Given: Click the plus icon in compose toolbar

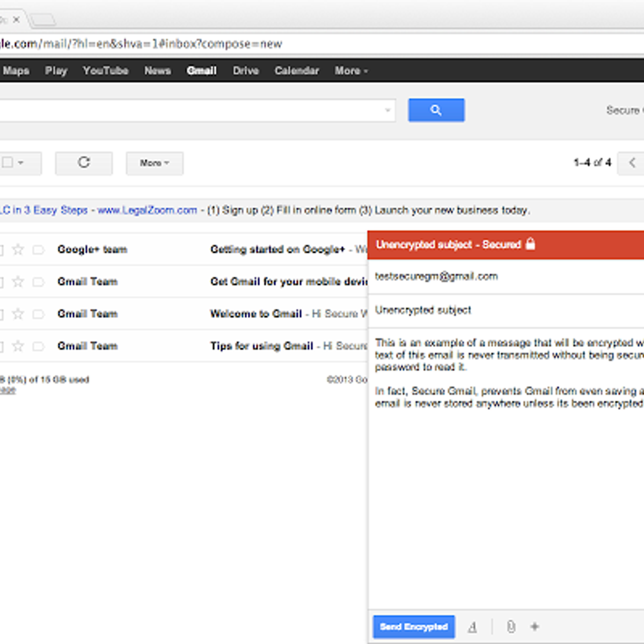Looking at the screenshot, I should [x=535, y=626].
